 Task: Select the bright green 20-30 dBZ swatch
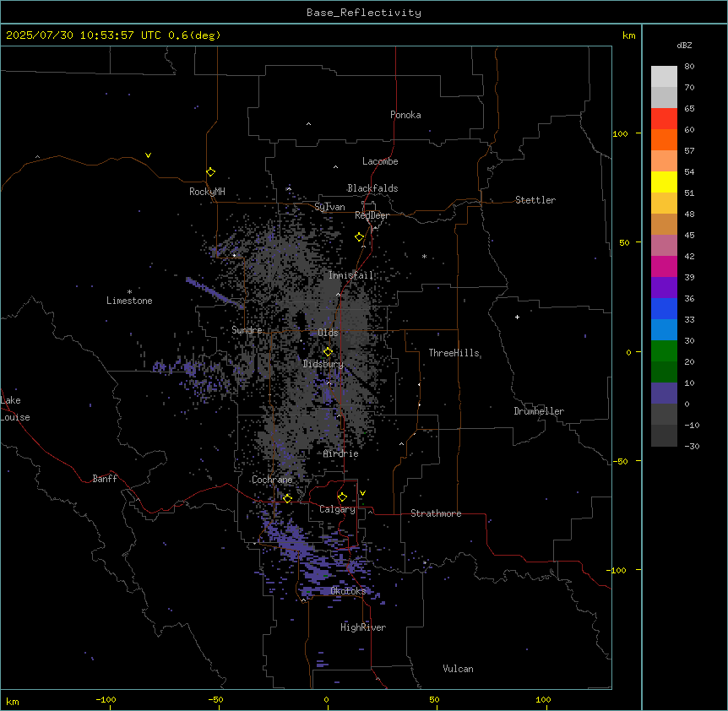click(x=664, y=351)
